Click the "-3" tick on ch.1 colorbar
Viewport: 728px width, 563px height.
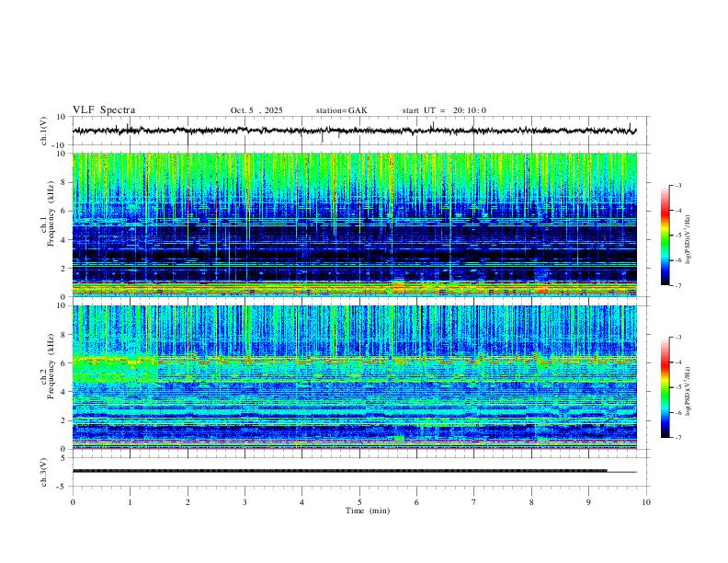tap(677, 185)
